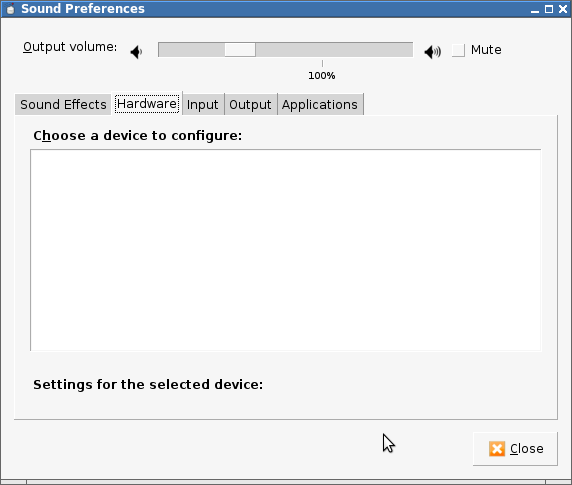Switch to the Sound Effects tab

click(63, 105)
